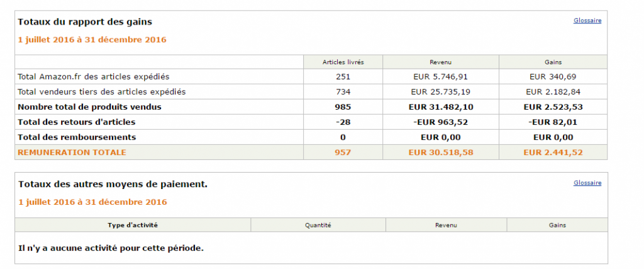Click the Quantité column header
This screenshot has height=269, width=644.
318,225
